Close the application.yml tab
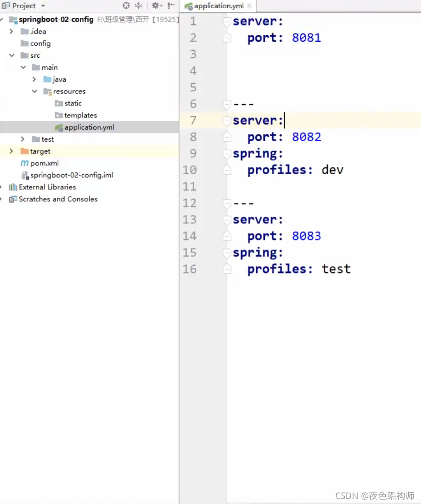 click(x=249, y=6)
